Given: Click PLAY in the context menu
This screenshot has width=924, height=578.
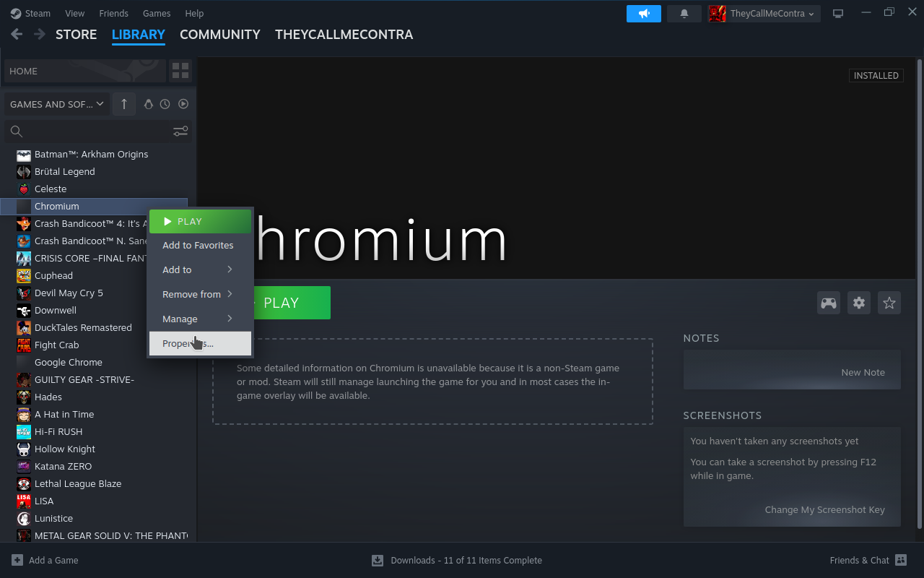Looking at the screenshot, I should click(x=200, y=221).
